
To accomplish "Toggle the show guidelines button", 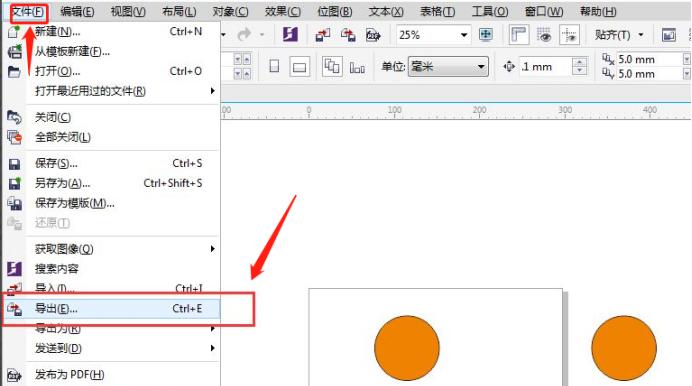I will [569, 35].
